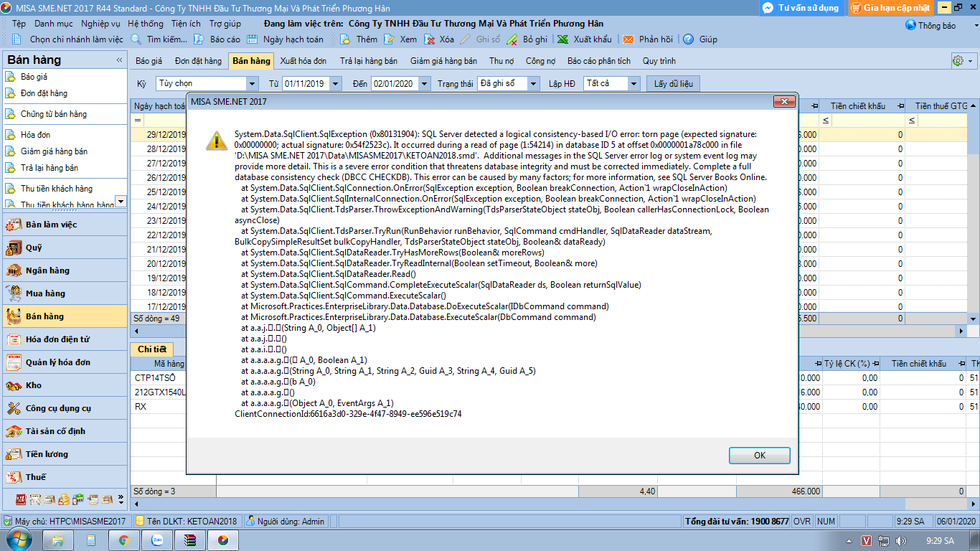Click the Lấy dữ liệu button

click(x=673, y=84)
